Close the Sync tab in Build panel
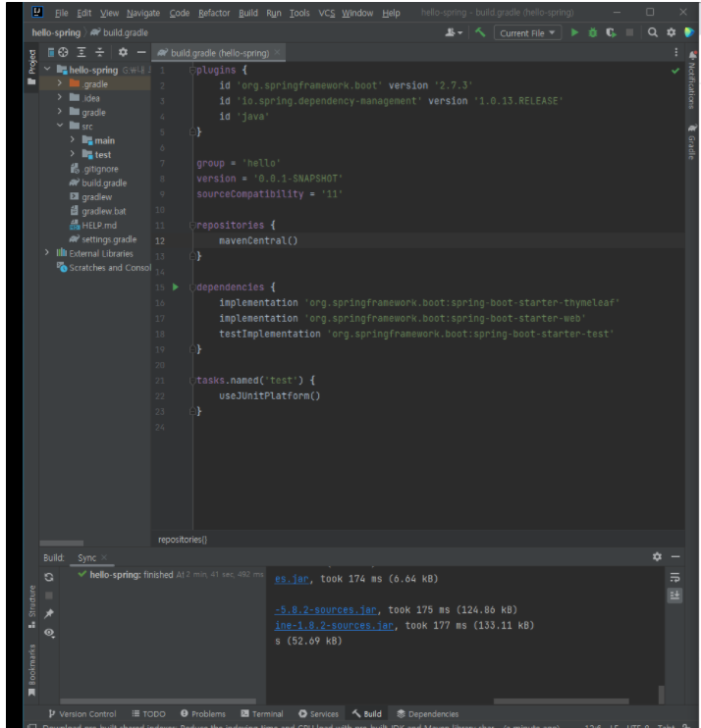The width and height of the screenshot is (701, 728). (x=104, y=557)
